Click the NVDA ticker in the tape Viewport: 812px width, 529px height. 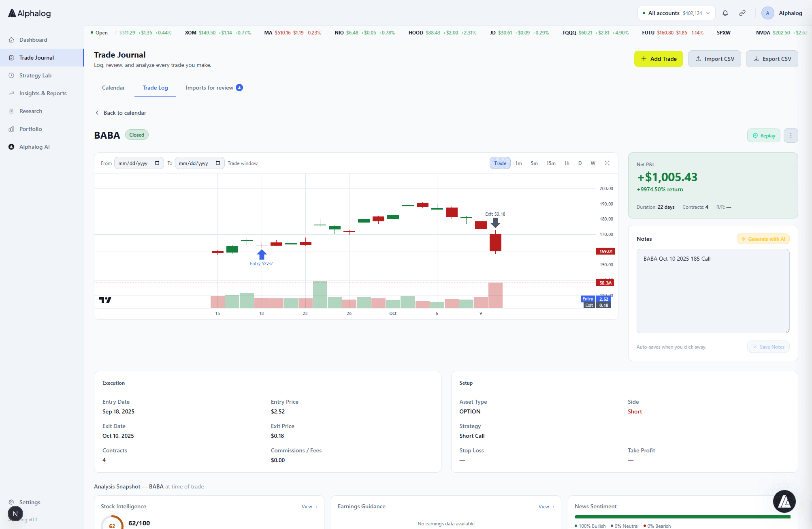782,33
